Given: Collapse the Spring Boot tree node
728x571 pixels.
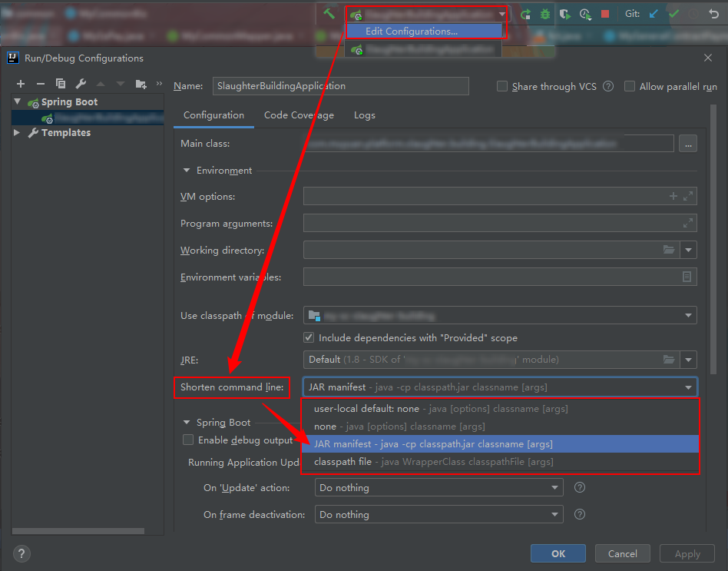Looking at the screenshot, I should pos(18,101).
